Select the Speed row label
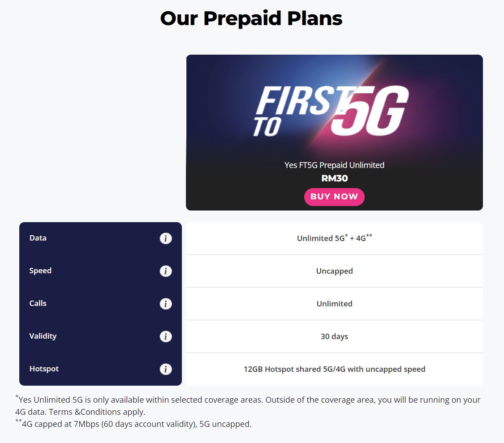This screenshot has width=504, height=443. click(40, 271)
